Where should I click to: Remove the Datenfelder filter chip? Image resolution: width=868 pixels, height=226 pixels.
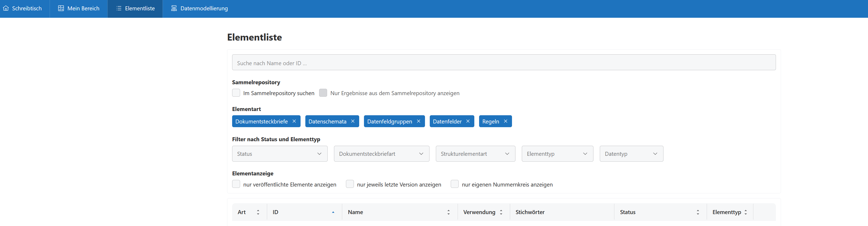(x=468, y=121)
